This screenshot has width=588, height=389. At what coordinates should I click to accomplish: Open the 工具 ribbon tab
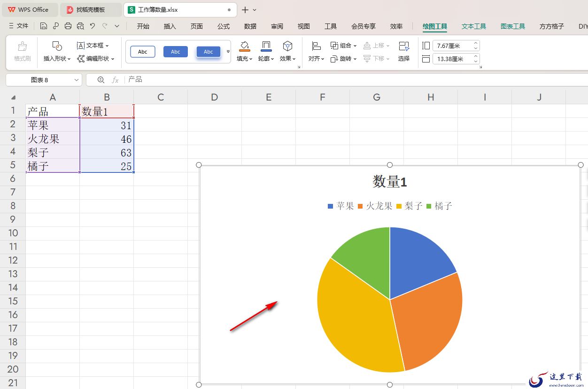[331, 26]
